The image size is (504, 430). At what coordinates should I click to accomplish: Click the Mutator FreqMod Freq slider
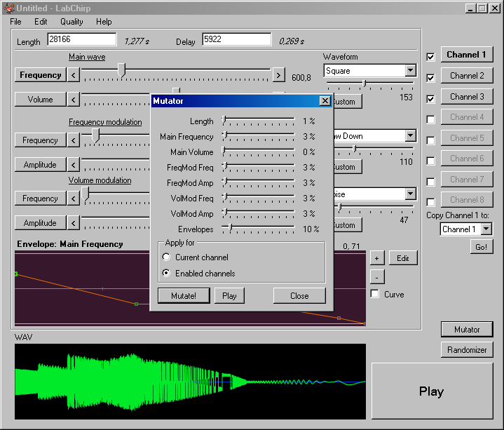coord(258,167)
